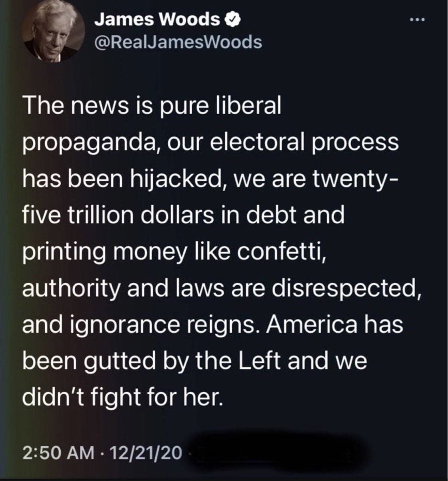Open the @RealJamesWoods handle link
The width and height of the screenshot is (448, 481).
[x=179, y=42]
